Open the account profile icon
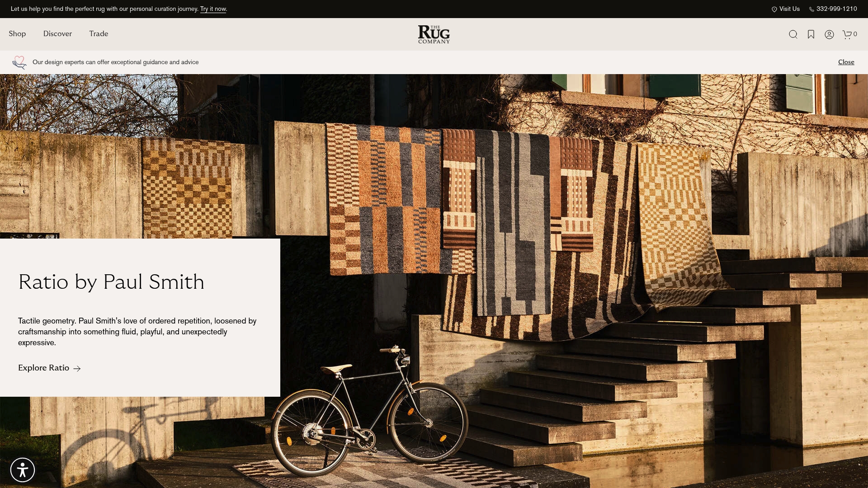The height and width of the screenshot is (488, 868). 829,34
